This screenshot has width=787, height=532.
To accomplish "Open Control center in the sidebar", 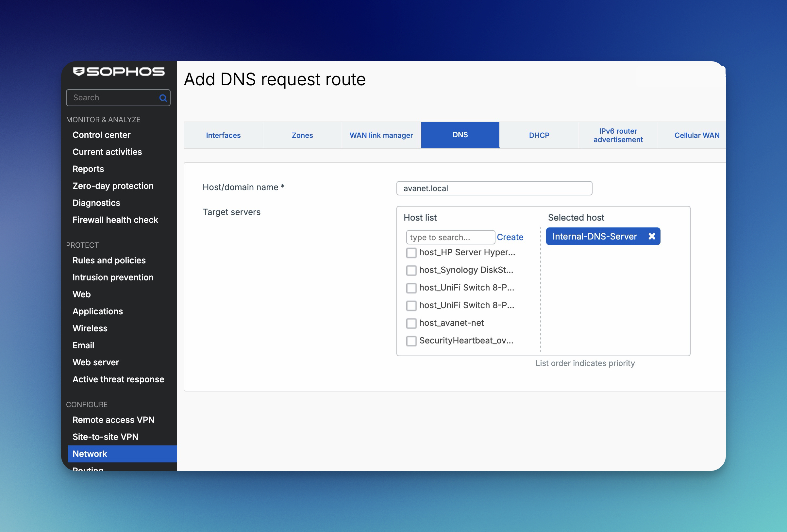I will coord(101,135).
